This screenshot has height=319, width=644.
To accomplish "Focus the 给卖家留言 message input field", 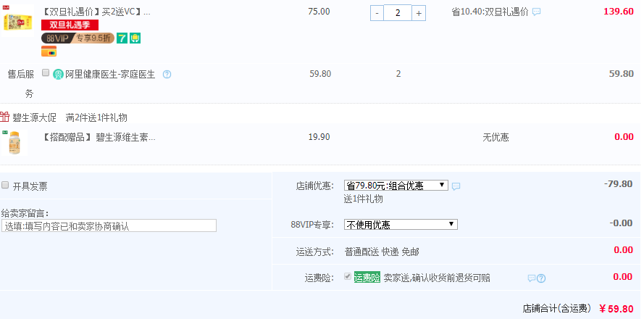I will (109, 225).
